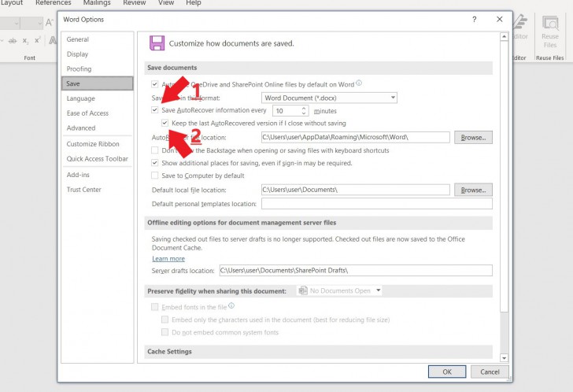
Task: Click Default personal templates location field
Action: click(x=377, y=204)
